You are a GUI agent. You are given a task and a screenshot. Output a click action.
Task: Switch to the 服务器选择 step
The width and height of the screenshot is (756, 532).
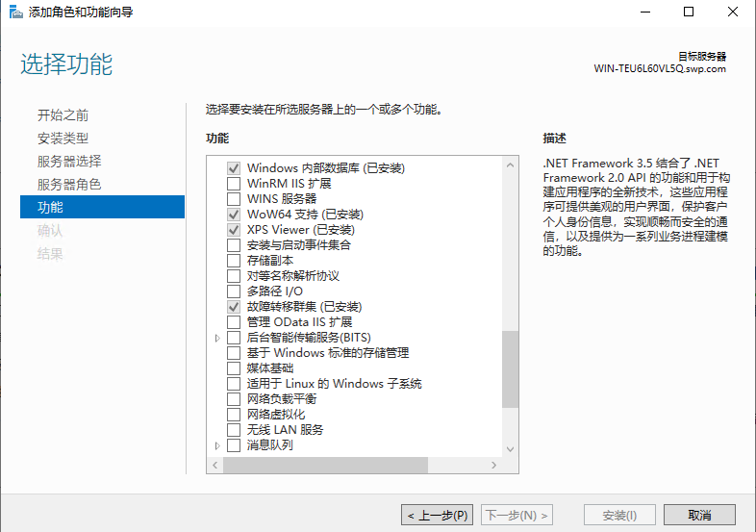[69, 161]
